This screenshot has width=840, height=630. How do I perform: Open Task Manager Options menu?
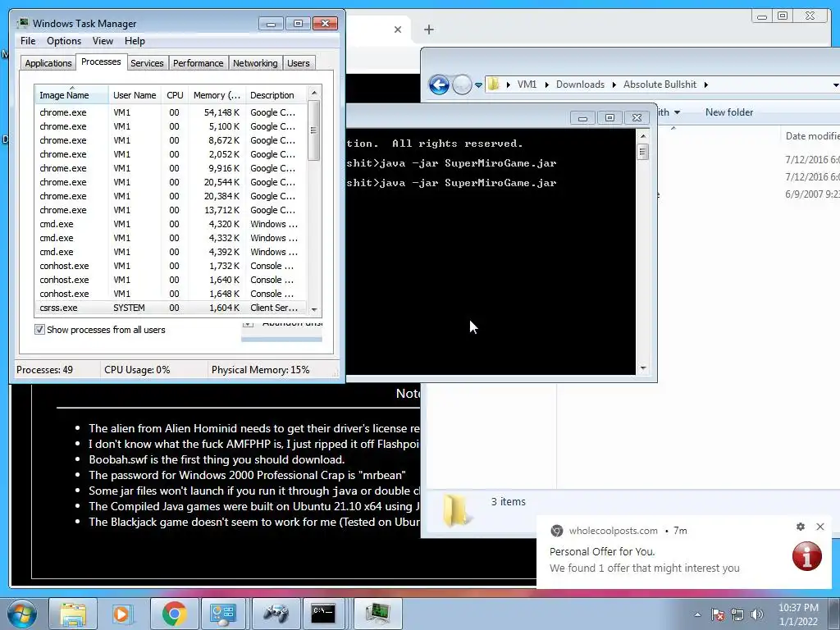(x=64, y=41)
